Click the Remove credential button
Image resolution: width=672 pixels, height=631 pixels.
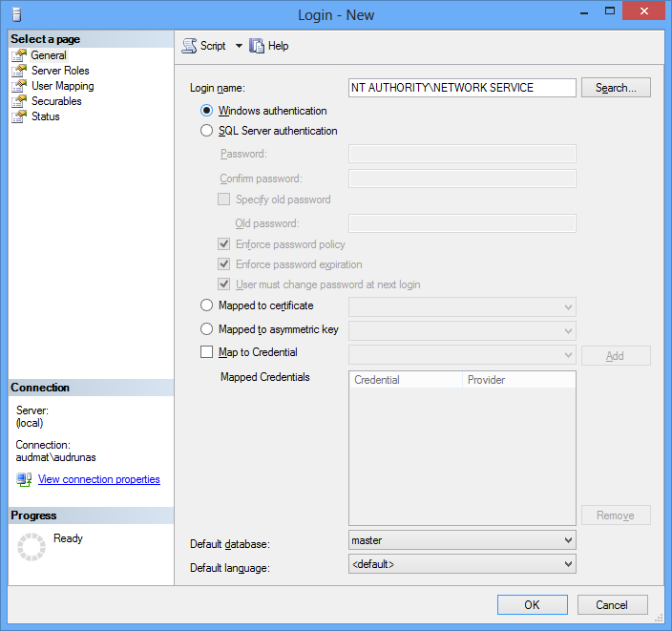[616, 515]
